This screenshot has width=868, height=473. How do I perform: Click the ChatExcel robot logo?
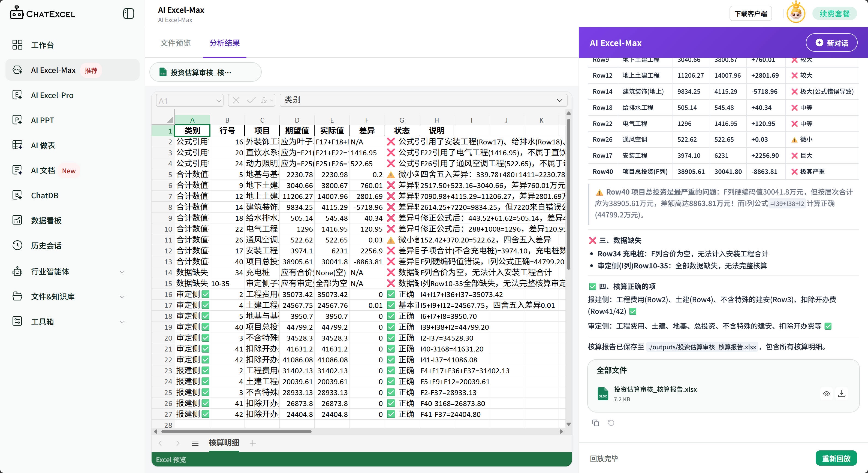17,13
